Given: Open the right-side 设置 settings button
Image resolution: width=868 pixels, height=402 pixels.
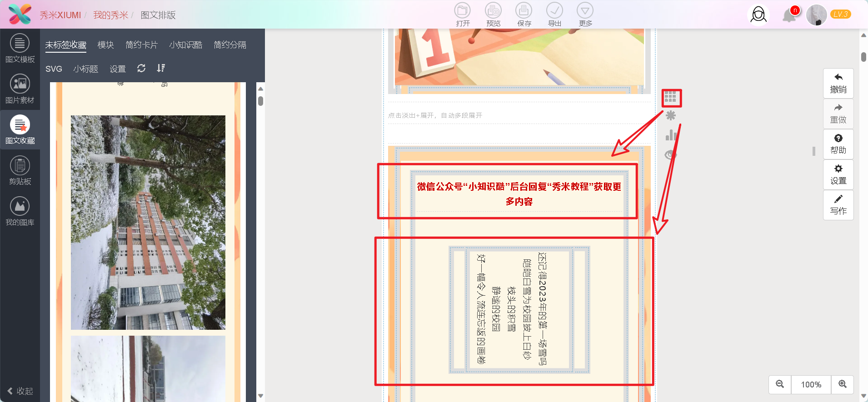Looking at the screenshot, I should tap(838, 174).
